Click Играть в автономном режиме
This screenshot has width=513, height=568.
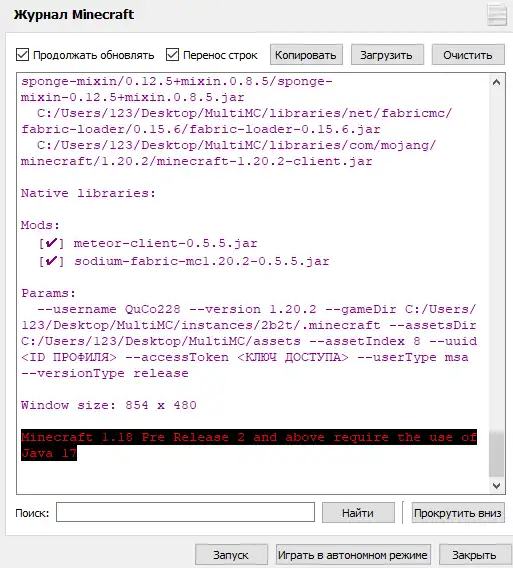tap(353, 555)
